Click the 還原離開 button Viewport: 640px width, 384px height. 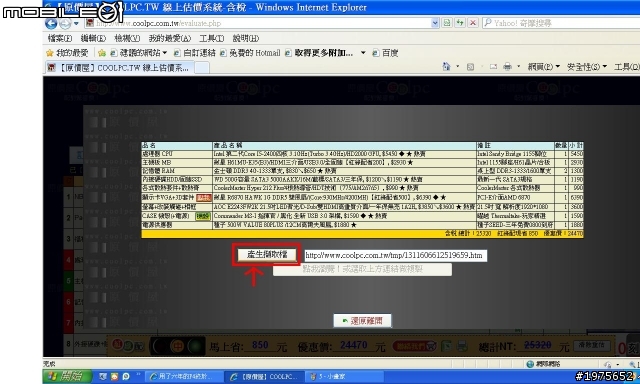(362, 321)
